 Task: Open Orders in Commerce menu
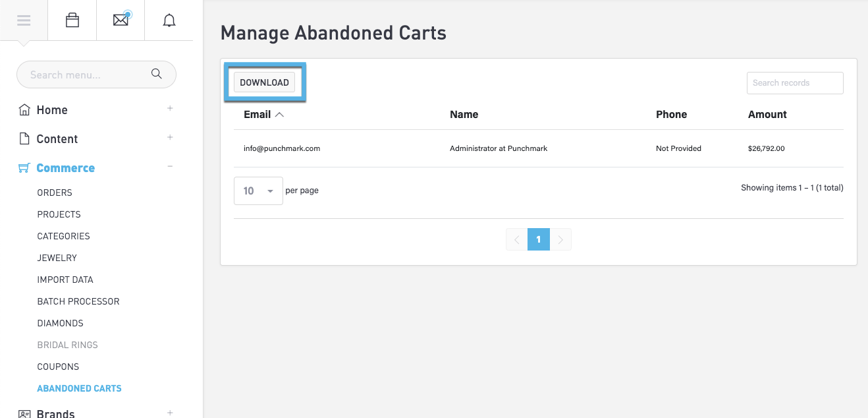tap(55, 193)
